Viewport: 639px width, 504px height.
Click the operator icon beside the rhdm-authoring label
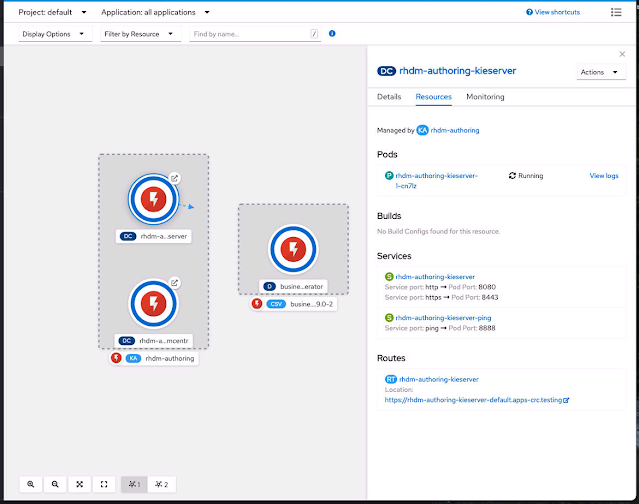pyautogui.click(x=116, y=358)
